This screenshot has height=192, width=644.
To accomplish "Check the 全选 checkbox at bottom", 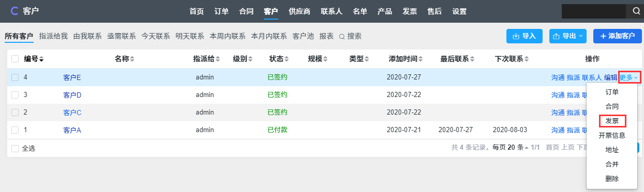I will tap(15, 148).
